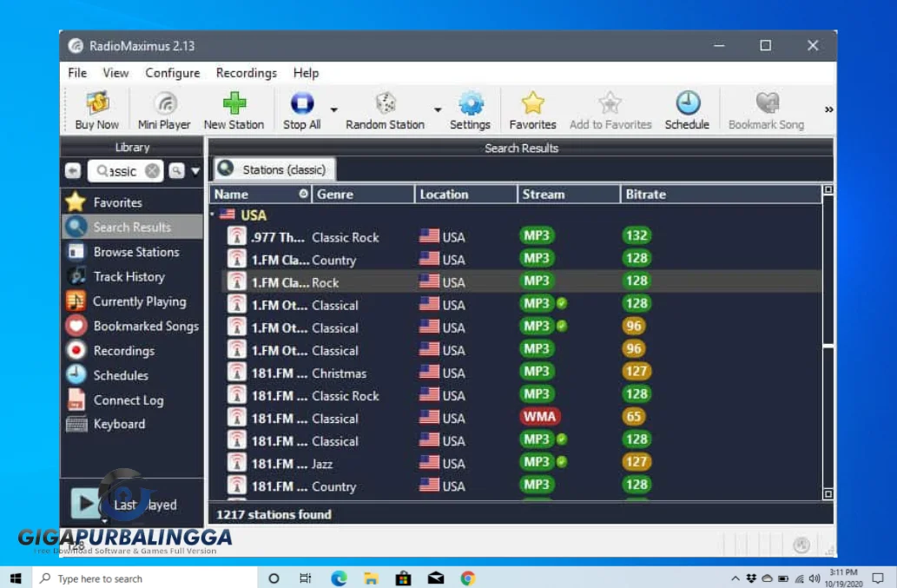Run the library search magnifier button
This screenshot has height=588, width=897.
click(177, 170)
